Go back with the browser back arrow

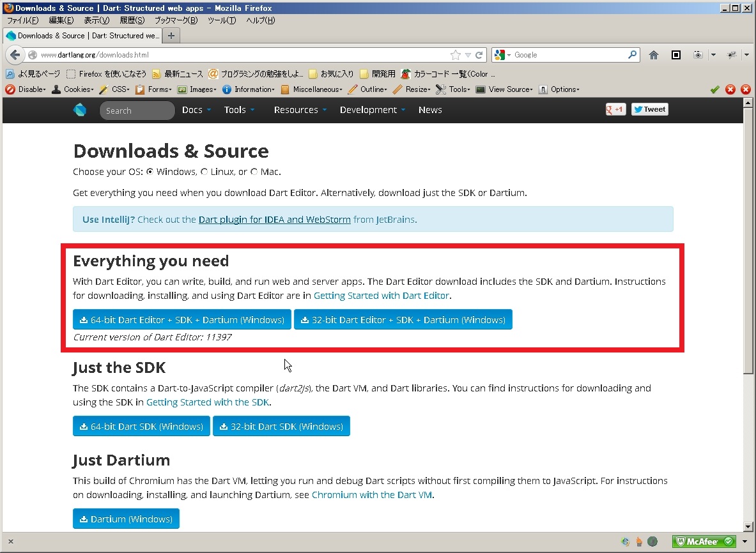point(15,55)
